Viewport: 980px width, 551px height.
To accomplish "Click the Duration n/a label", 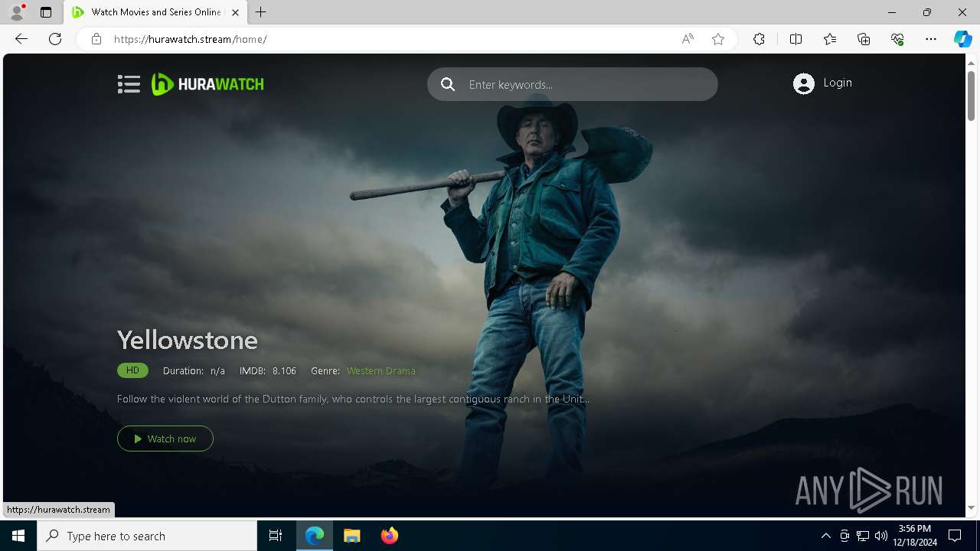I will [x=194, y=370].
